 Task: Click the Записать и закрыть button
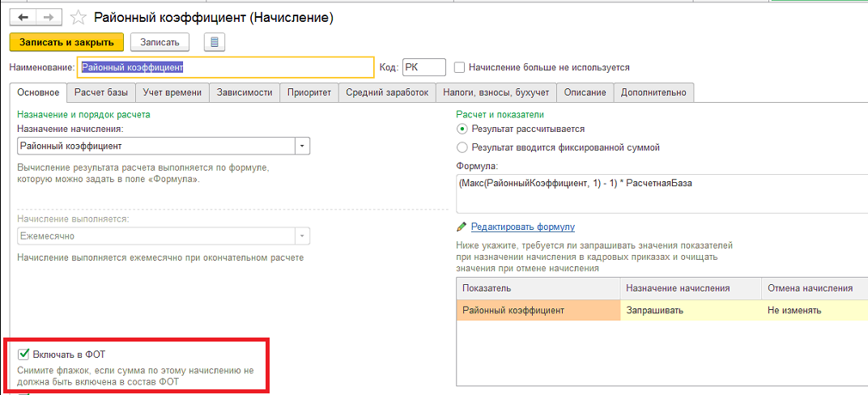pos(66,42)
